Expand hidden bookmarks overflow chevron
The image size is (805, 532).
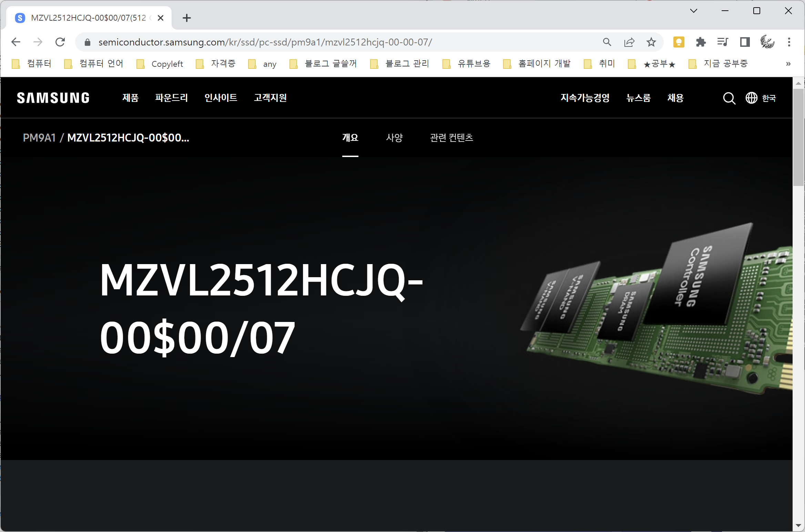point(788,64)
